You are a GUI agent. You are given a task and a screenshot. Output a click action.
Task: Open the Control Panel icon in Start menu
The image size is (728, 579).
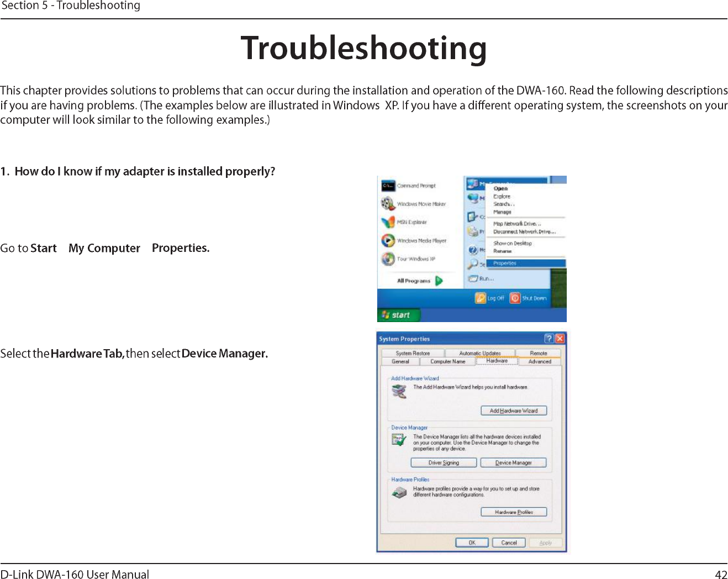coord(472,217)
